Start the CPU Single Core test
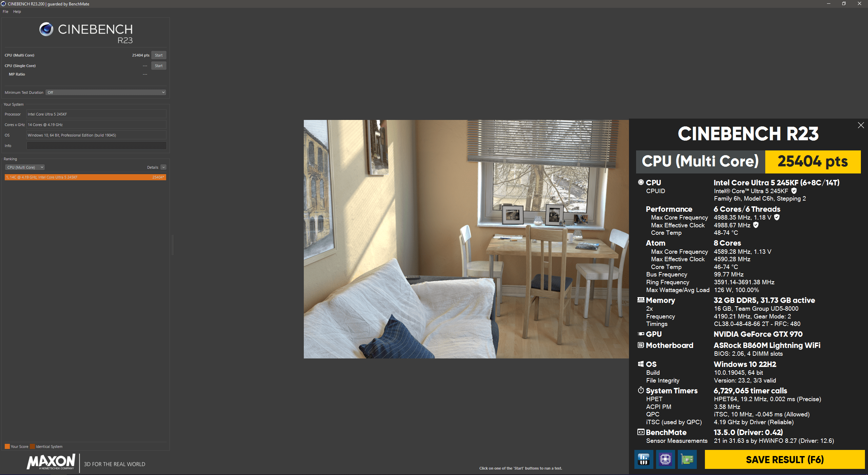Screen dimensions: 868x475 tap(158, 66)
